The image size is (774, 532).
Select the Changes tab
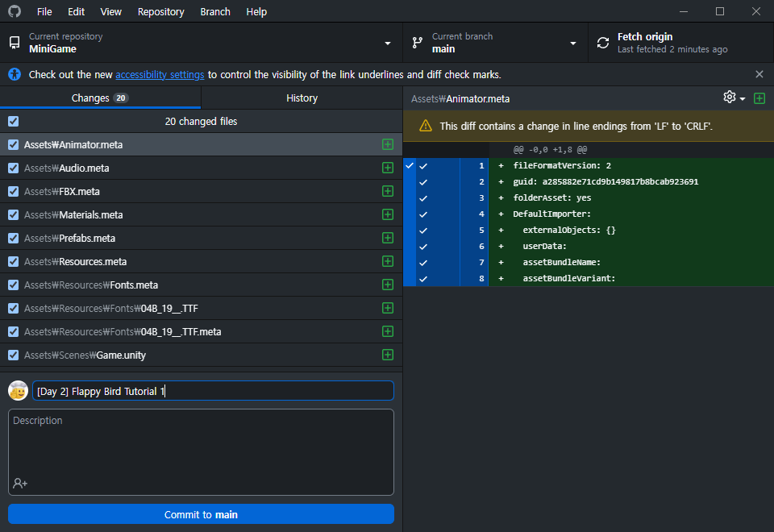[100, 98]
